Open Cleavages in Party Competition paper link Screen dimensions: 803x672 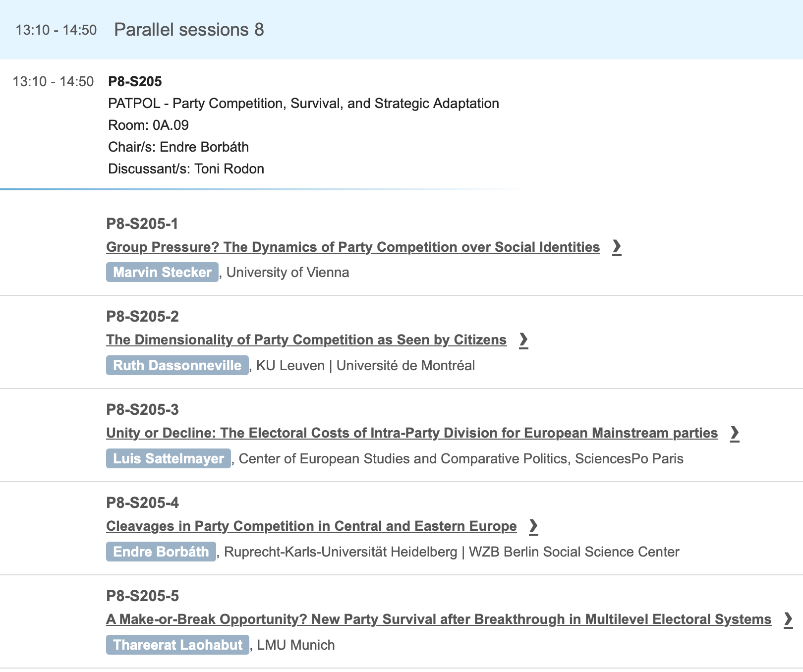click(311, 526)
